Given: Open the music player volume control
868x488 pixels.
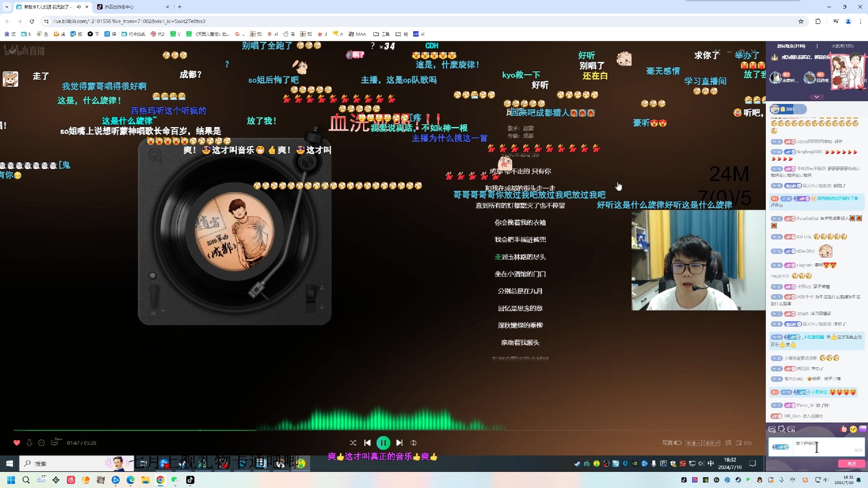Looking at the screenshot, I should click(x=413, y=443).
